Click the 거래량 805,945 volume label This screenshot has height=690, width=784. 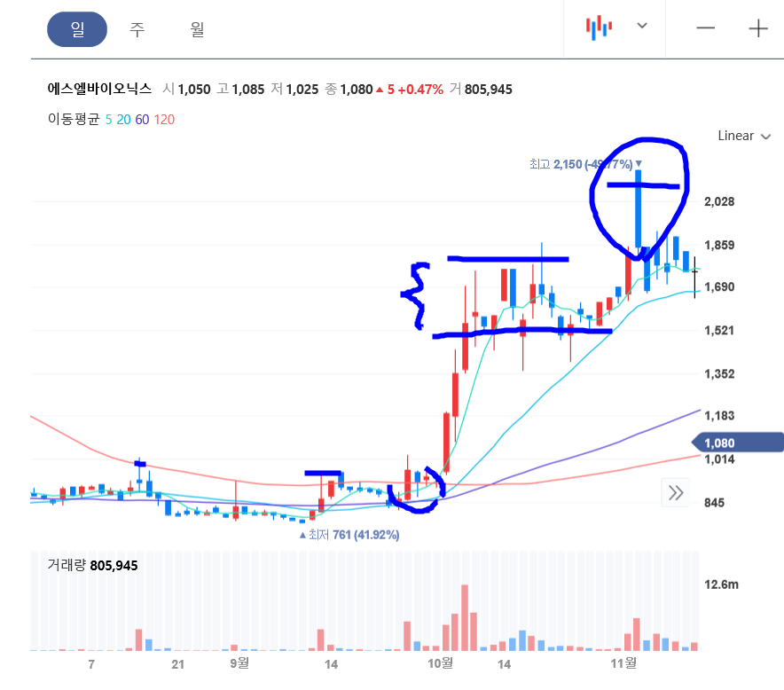click(x=92, y=565)
